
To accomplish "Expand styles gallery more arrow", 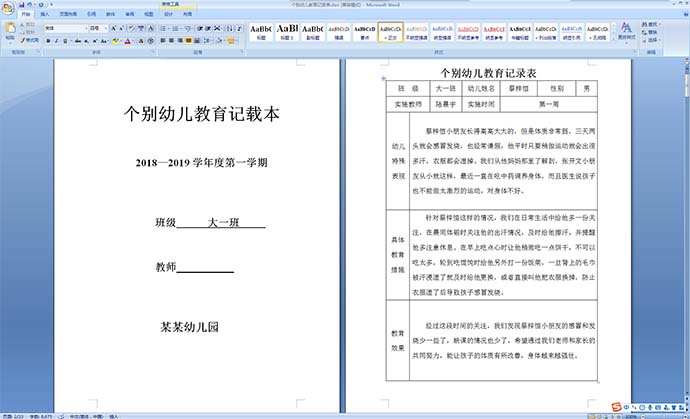I will (x=612, y=40).
